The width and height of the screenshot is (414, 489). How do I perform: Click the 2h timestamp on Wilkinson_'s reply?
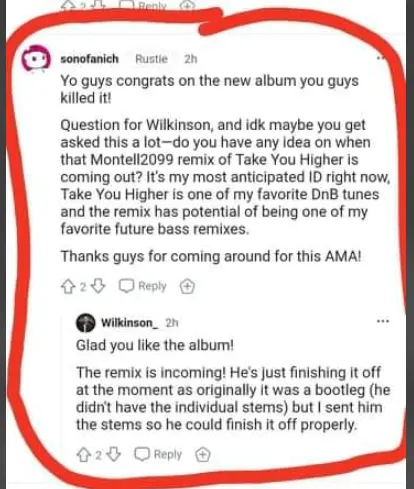coord(172,323)
